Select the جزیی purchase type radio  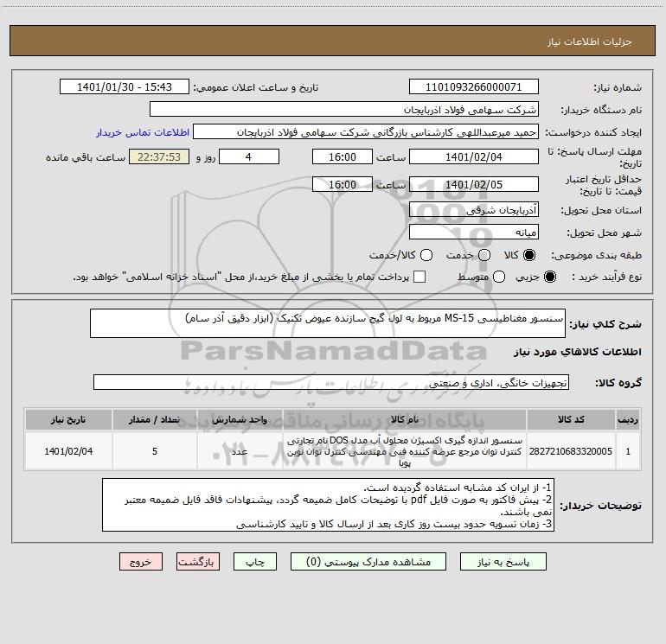[549, 277]
